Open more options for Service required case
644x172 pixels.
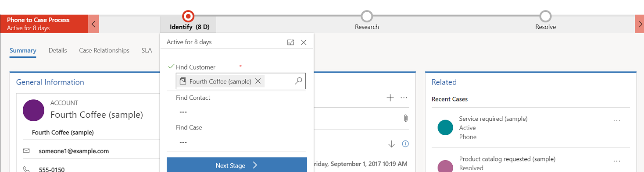pos(617,121)
